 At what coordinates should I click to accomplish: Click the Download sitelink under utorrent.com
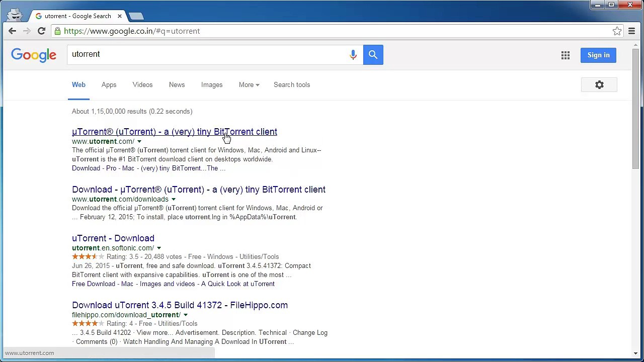pos(86,168)
